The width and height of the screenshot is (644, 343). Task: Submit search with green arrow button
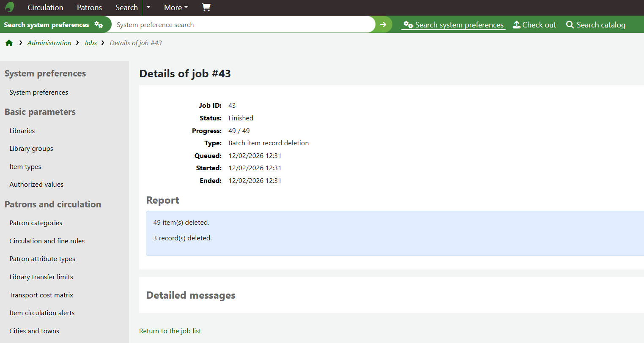(383, 24)
